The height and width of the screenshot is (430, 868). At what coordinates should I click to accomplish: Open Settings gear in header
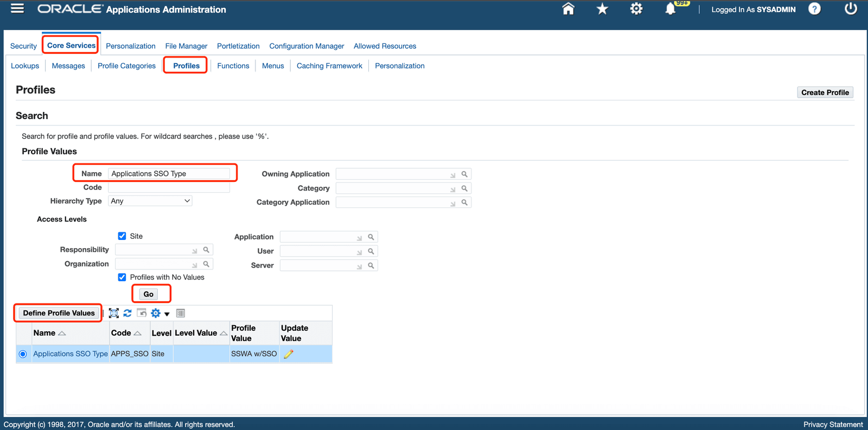tap(636, 9)
